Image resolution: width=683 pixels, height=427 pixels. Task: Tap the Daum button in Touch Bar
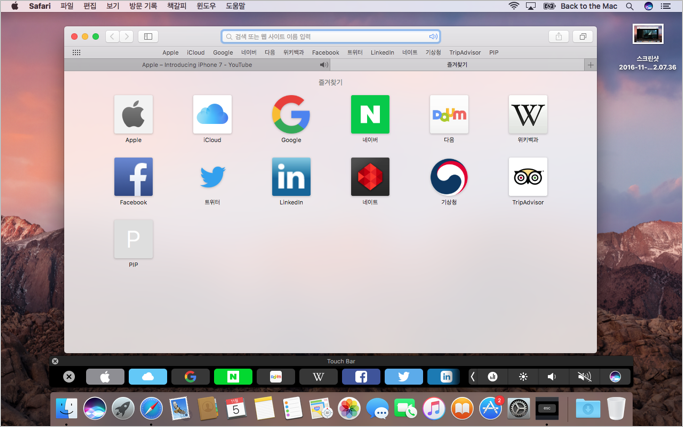coord(276,376)
